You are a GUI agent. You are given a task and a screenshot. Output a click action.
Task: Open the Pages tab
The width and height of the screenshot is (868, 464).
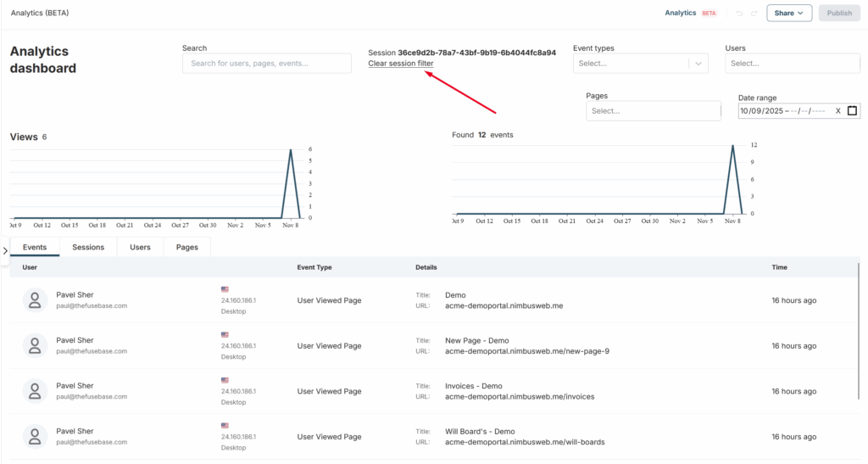[x=186, y=248]
